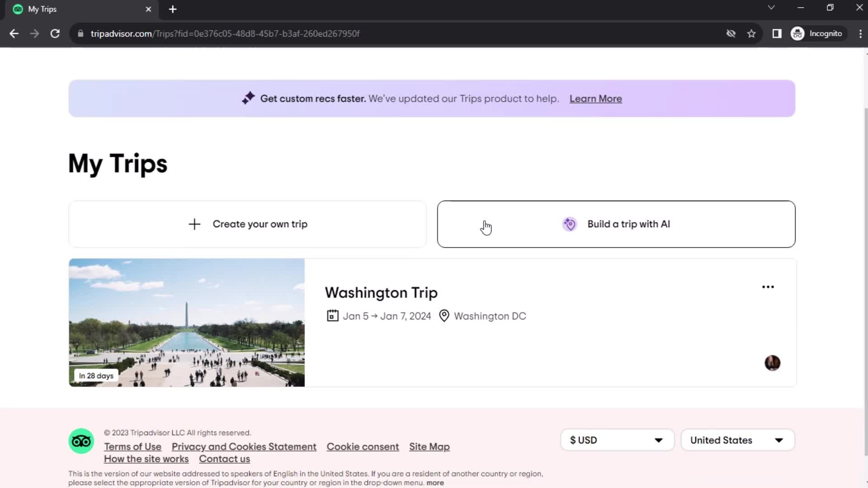Click the location pin icon on Washington Trip

[445, 316]
